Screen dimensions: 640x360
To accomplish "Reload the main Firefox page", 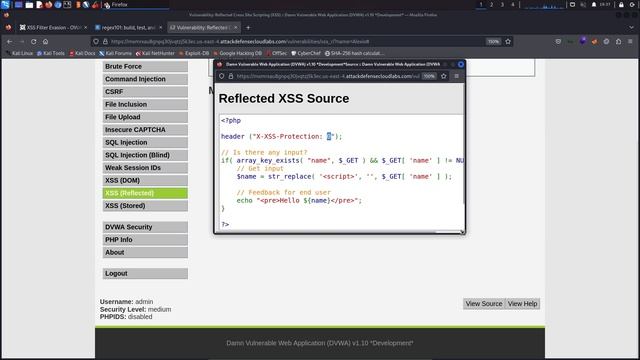I will click(33, 42).
